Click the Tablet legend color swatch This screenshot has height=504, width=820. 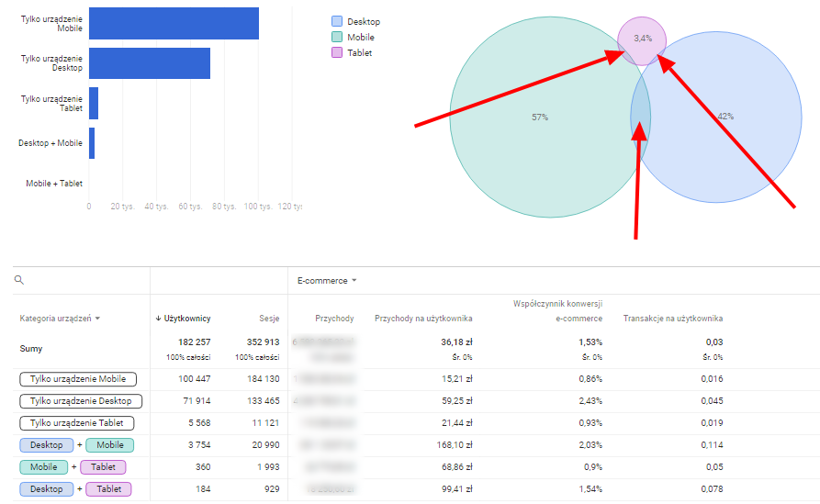pos(337,53)
